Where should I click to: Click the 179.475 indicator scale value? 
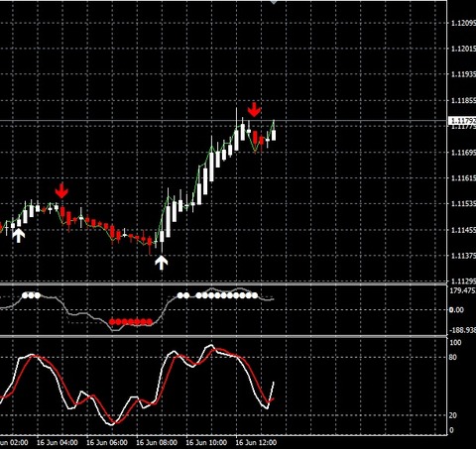[x=463, y=290]
